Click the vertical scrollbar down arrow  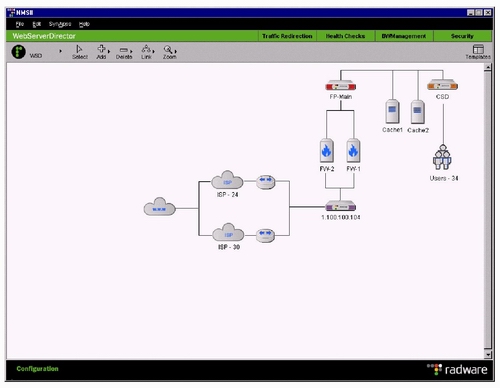point(488,354)
